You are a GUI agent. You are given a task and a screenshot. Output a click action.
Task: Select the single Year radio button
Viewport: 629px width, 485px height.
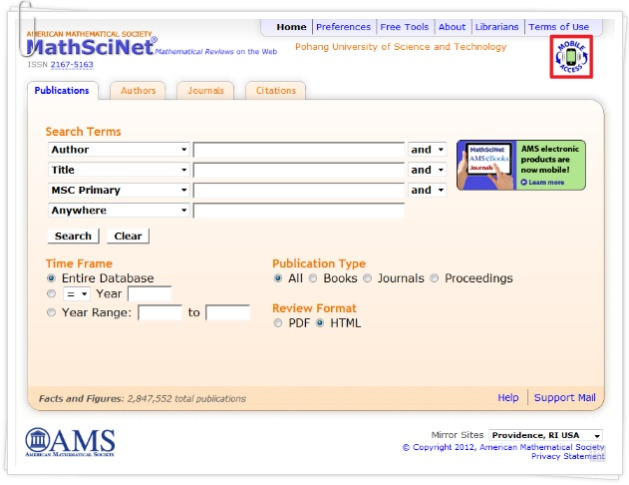pos(51,293)
